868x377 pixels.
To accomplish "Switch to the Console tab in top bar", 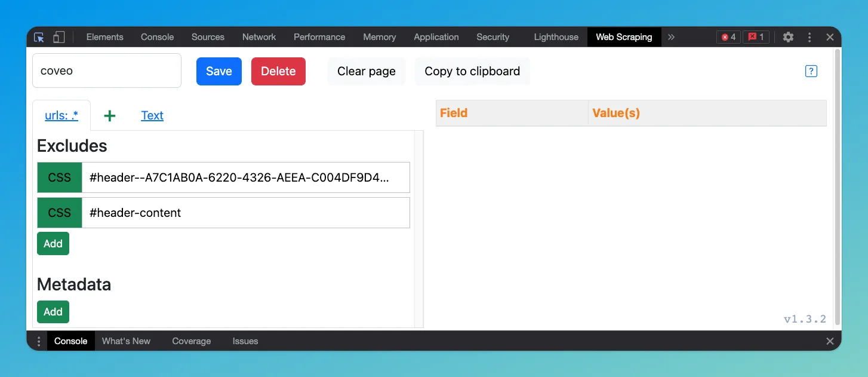I will click(157, 37).
